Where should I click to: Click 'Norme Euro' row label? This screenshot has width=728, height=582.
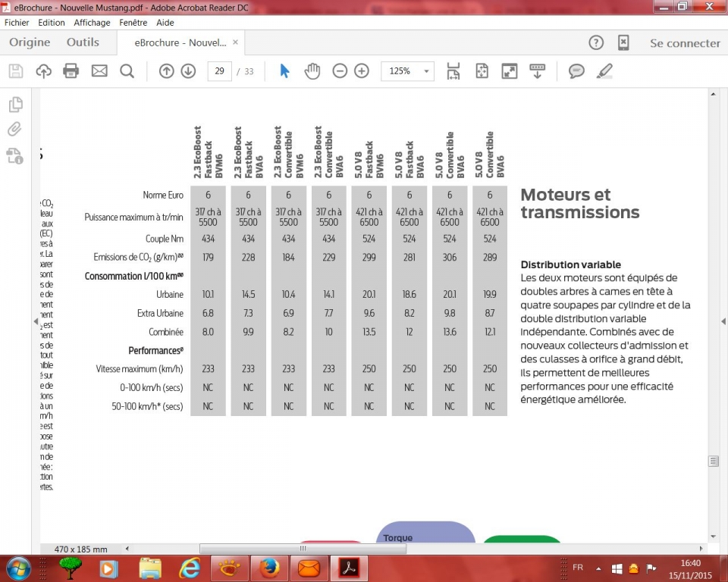163,195
